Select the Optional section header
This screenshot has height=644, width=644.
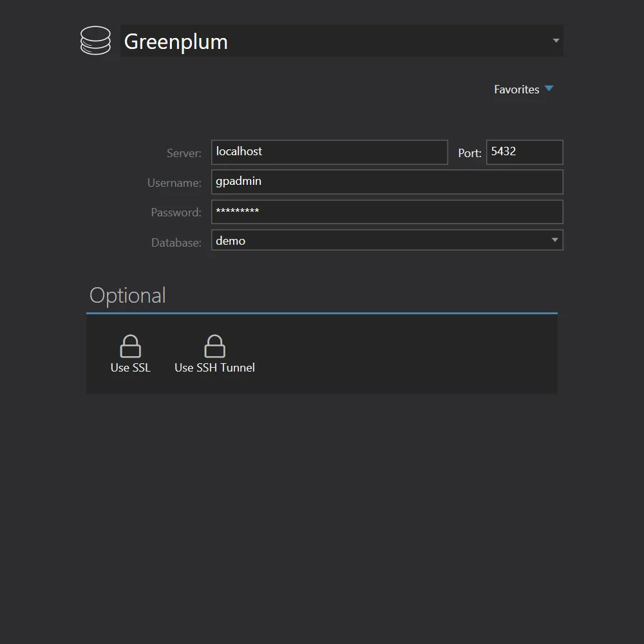[x=128, y=295]
